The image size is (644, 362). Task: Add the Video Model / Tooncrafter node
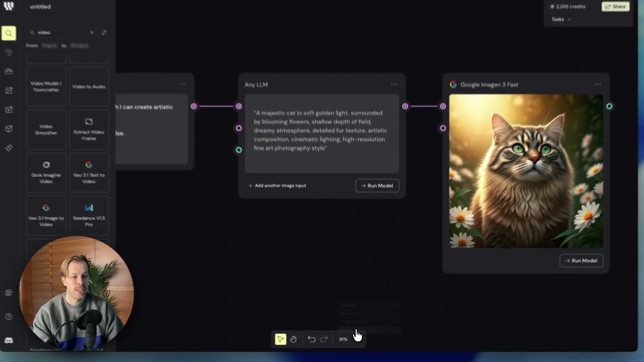click(x=46, y=86)
